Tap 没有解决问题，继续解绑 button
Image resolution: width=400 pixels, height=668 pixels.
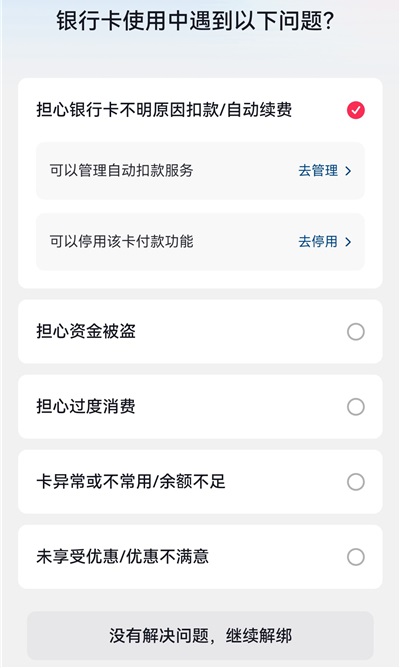[200, 636]
